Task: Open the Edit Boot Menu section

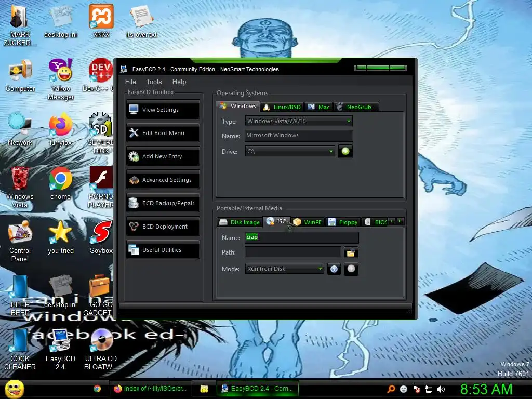Action: coord(163,133)
